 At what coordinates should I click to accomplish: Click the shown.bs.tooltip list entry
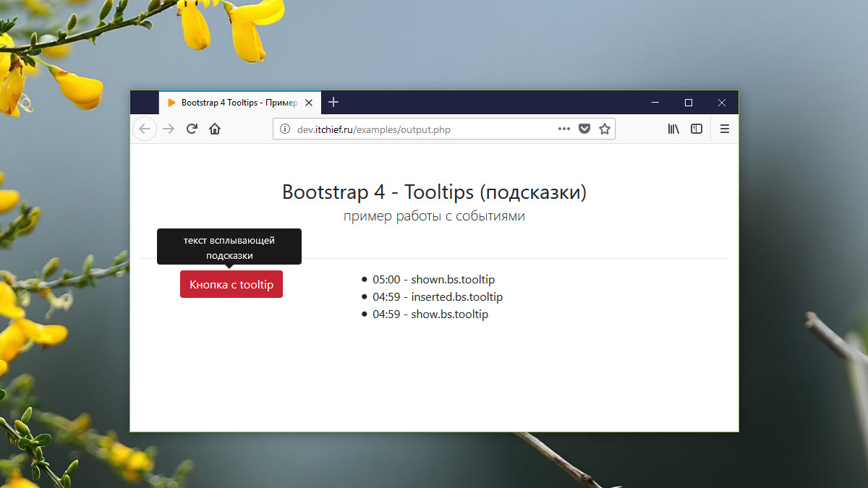(433, 279)
